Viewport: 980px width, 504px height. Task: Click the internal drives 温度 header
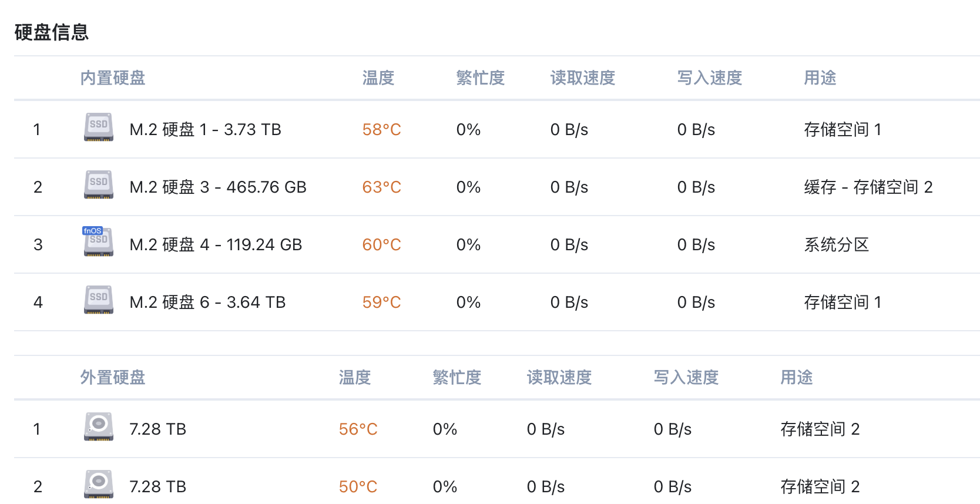click(x=378, y=78)
